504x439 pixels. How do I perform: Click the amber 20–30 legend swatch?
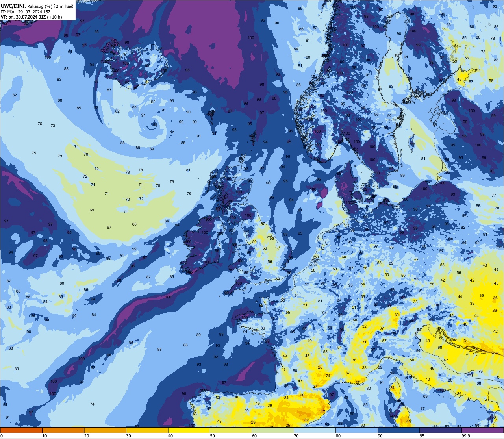(105, 430)
